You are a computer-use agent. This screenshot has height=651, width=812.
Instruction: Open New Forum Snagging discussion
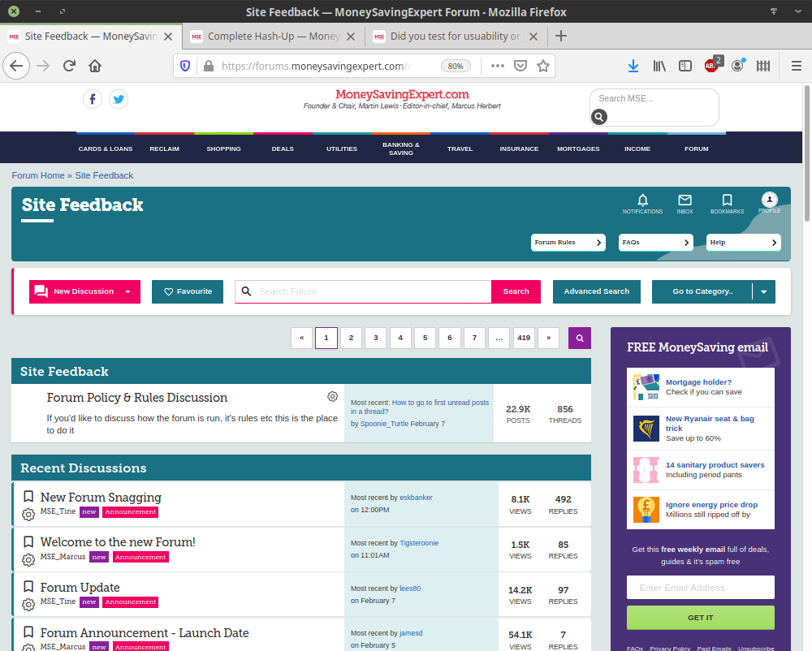coord(101,498)
